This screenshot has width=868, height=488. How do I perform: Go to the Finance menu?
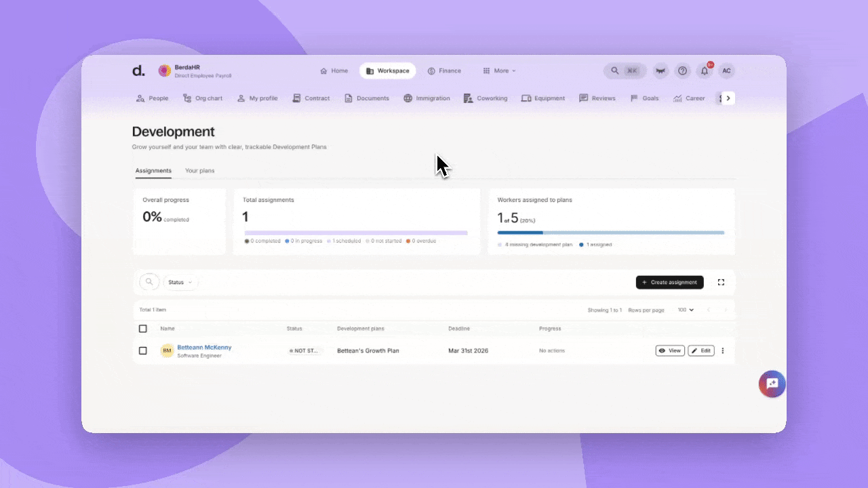pos(444,70)
